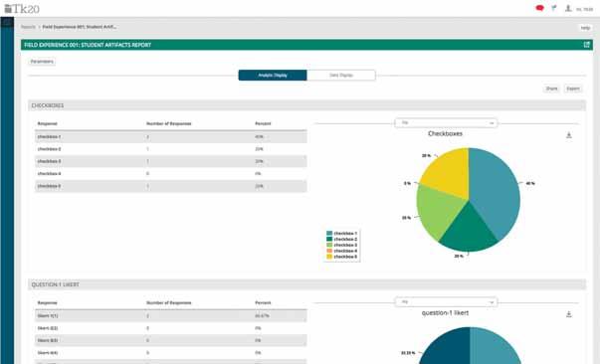The image size is (600, 364).
Task: Download the Checkboxes pie chart
Action: [x=568, y=135]
